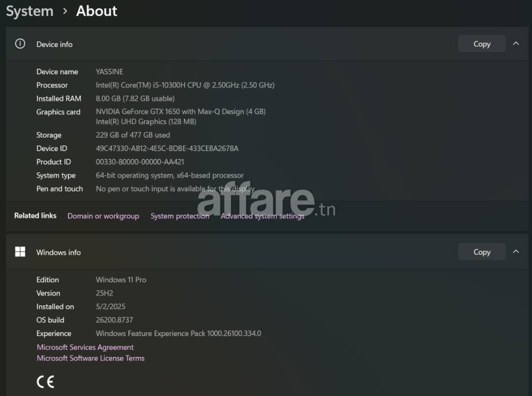
Task: Select the Intel(R) UHD Graphics line
Action: [x=146, y=122]
